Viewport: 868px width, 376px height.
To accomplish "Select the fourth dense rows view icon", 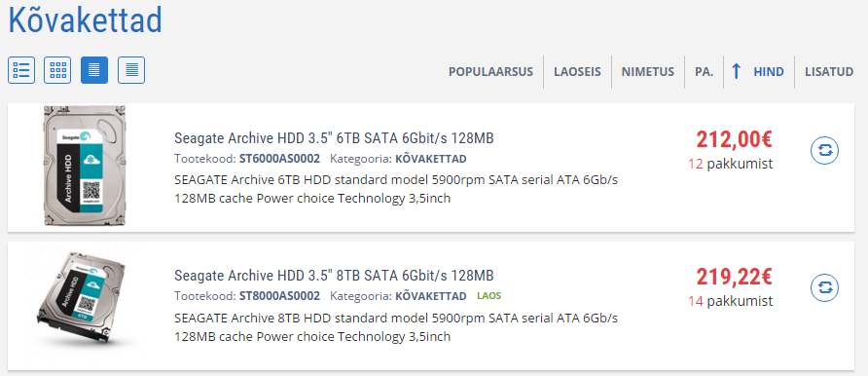I will coord(131,70).
